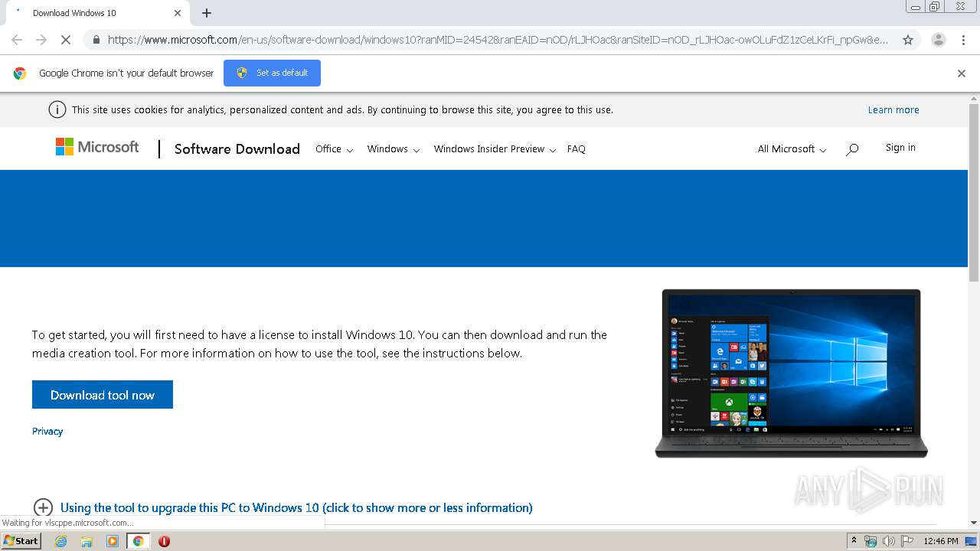
Task: Click the Set as default button
Action: pos(272,73)
